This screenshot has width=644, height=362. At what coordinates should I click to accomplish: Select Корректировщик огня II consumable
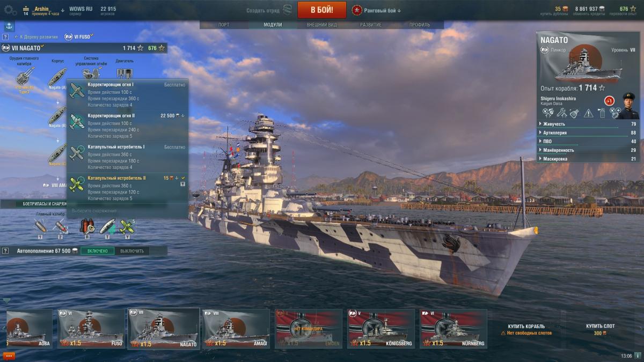(127, 125)
